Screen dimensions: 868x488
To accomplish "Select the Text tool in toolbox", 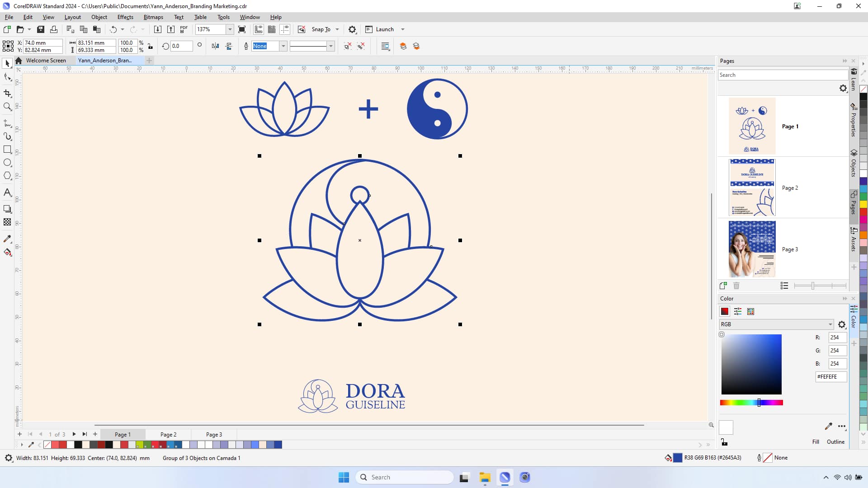I will (x=7, y=192).
